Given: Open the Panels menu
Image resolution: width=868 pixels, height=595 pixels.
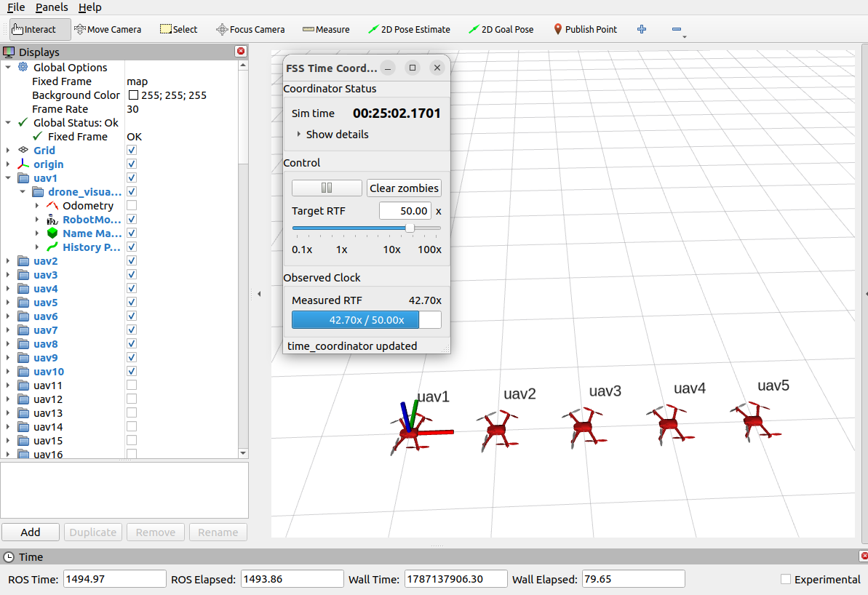Looking at the screenshot, I should click(52, 7).
